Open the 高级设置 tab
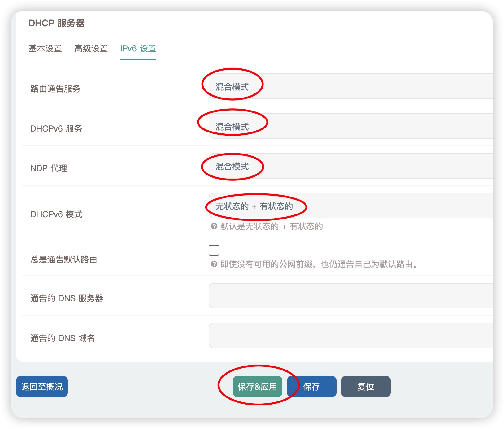 (x=90, y=49)
